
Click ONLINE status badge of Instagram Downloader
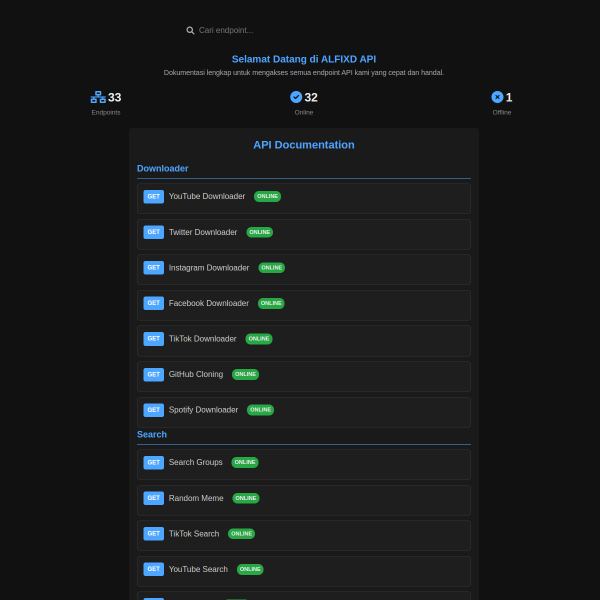tap(272, 268)
